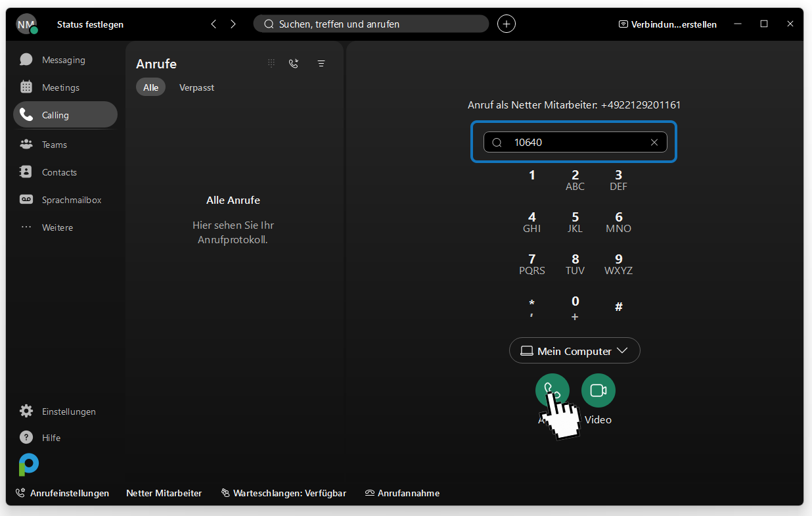The image size is (812, 516).
Task: Dial key 2 ABC
Action: point(575,180)
